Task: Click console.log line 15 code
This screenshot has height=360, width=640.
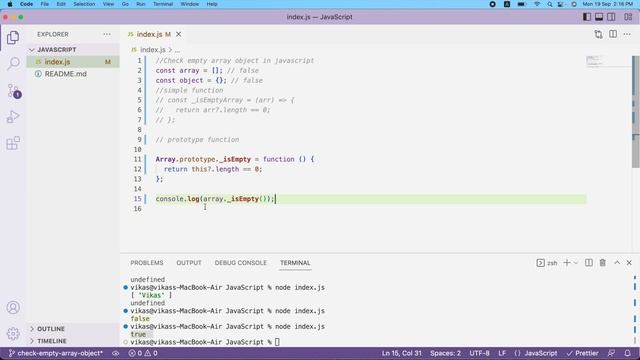Action: 215,199
